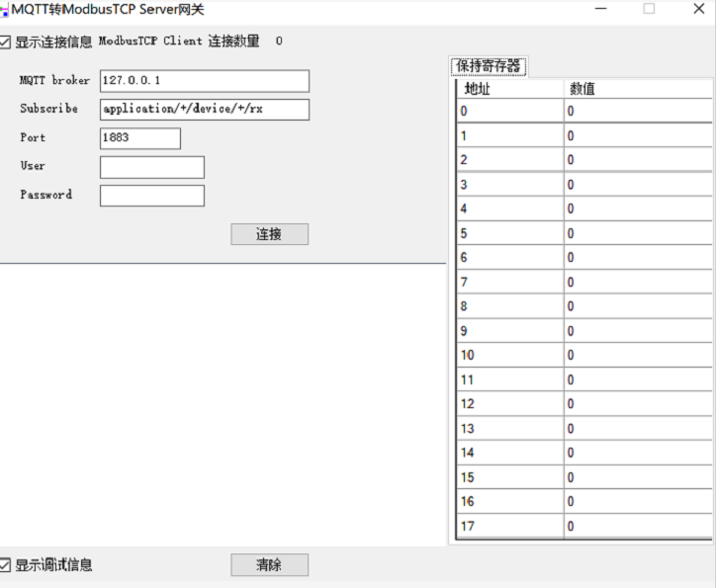The image size is (716, 588).
Task: Click the value cell for address 12
Action: [x=638, y=404]
